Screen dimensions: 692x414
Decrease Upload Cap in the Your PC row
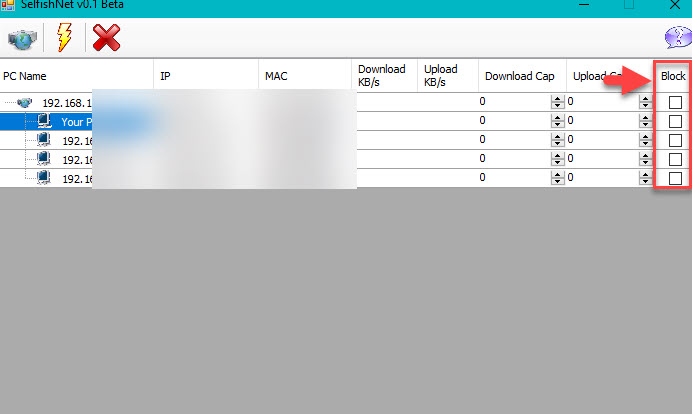645,124
